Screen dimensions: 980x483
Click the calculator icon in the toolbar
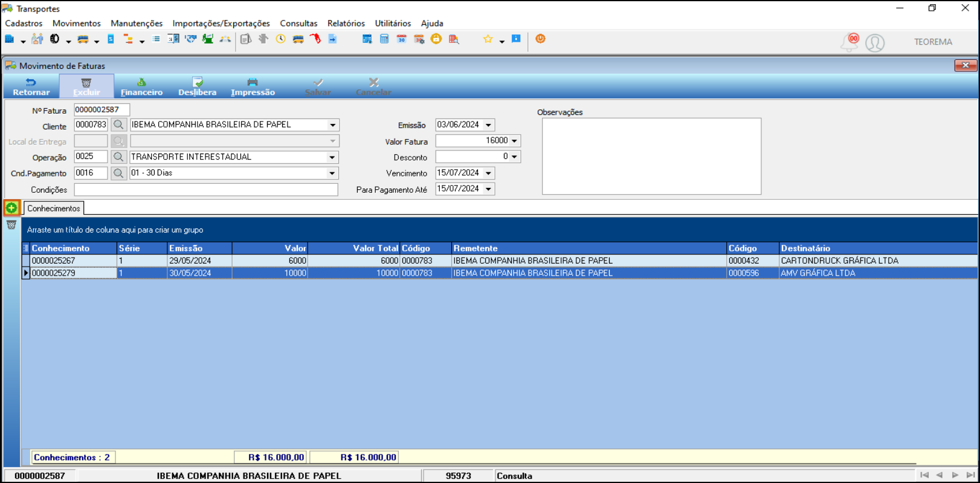384,39
